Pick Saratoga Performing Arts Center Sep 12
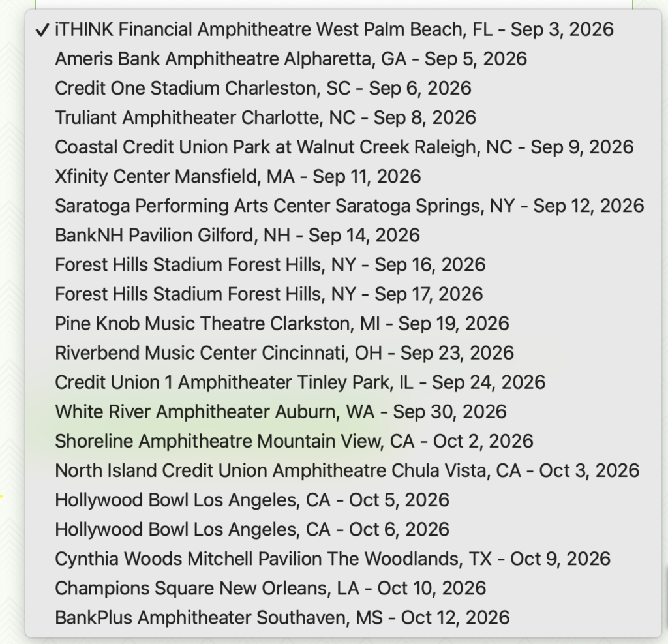Viewport: 668px width, 644px height. coord(343,206)
